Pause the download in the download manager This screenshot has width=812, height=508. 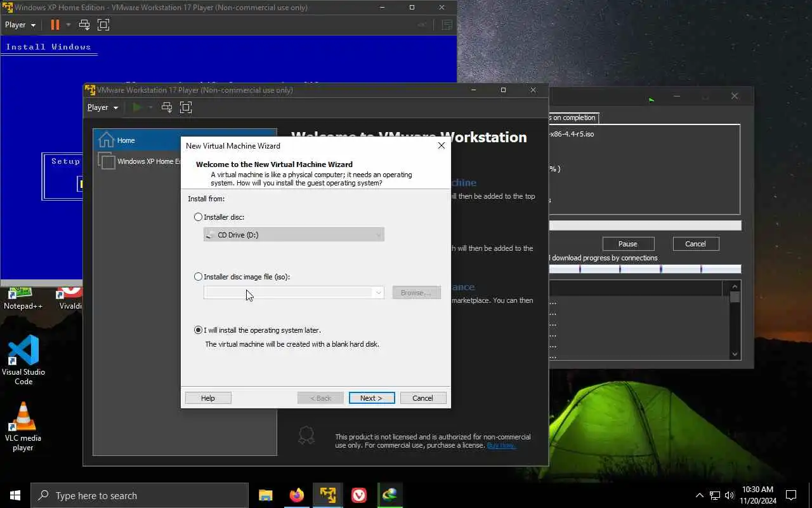click(x=628, y=244)
